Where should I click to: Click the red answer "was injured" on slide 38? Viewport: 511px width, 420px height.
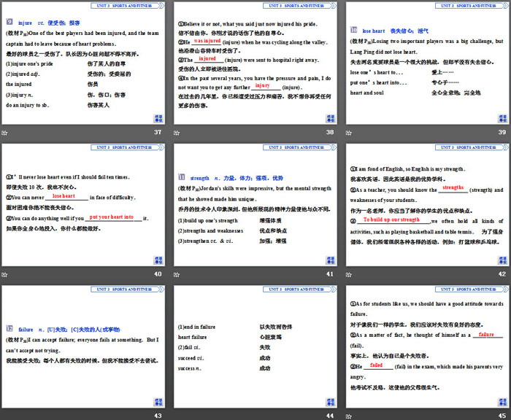(207, 41)
